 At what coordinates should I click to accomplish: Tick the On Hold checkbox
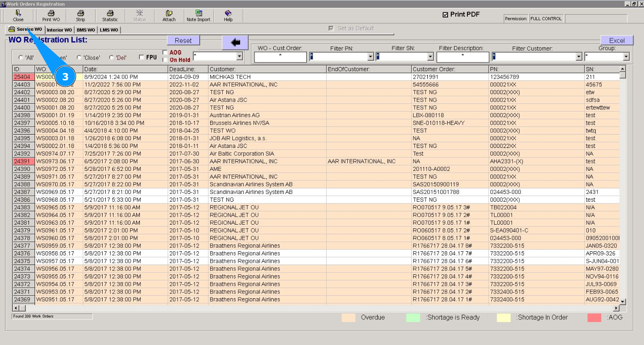(165, 60)
